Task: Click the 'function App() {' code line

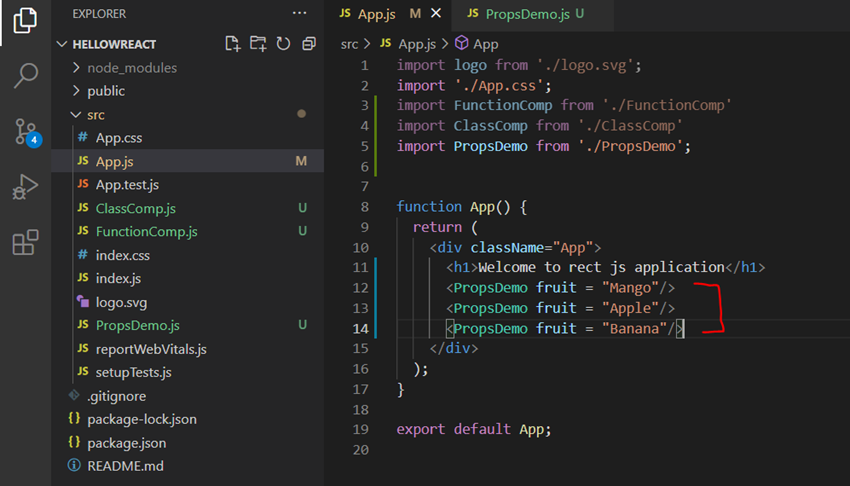Action: point(461,206)
